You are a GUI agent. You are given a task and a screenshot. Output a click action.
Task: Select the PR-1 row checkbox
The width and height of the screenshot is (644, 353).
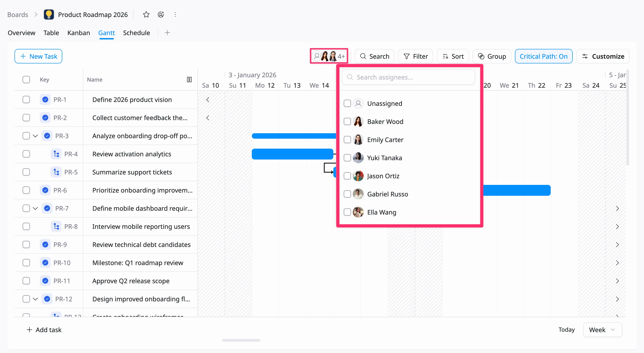coord(26,99)
